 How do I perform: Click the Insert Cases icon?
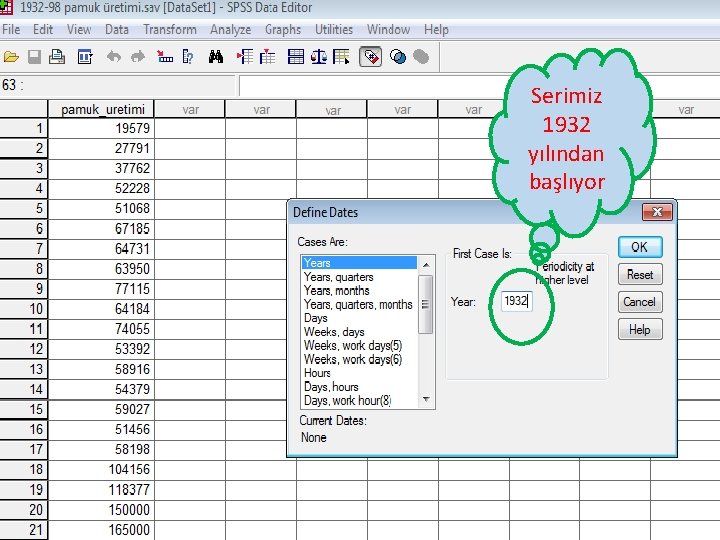pos(245,57)
